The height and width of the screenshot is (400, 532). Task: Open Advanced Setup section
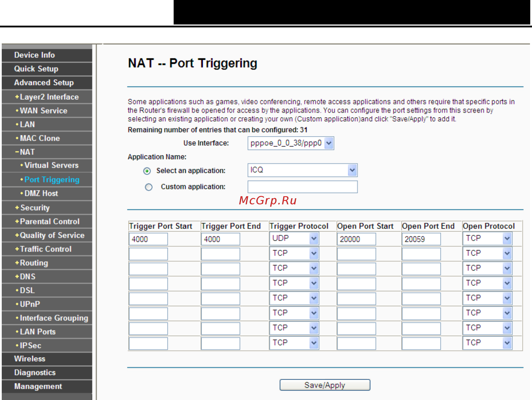click(x=44, y=83)
